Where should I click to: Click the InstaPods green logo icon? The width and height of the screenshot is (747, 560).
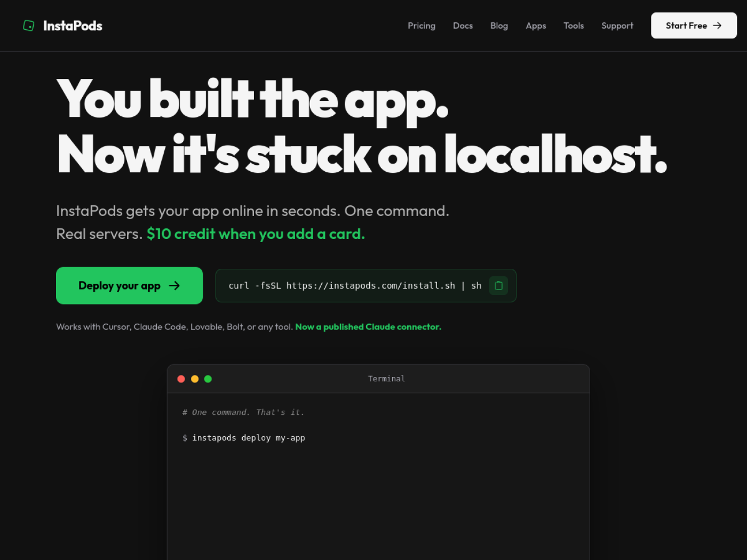[x=29, y=26]
